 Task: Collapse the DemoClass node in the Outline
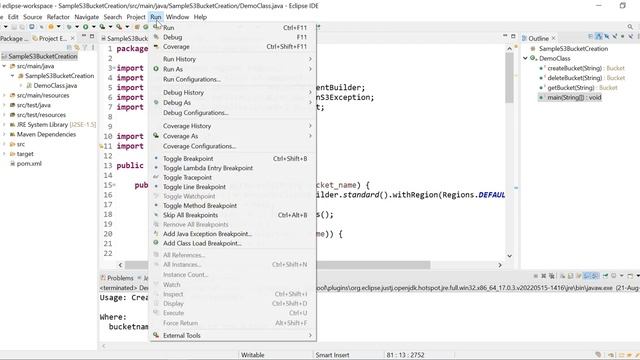coord(525,58)
